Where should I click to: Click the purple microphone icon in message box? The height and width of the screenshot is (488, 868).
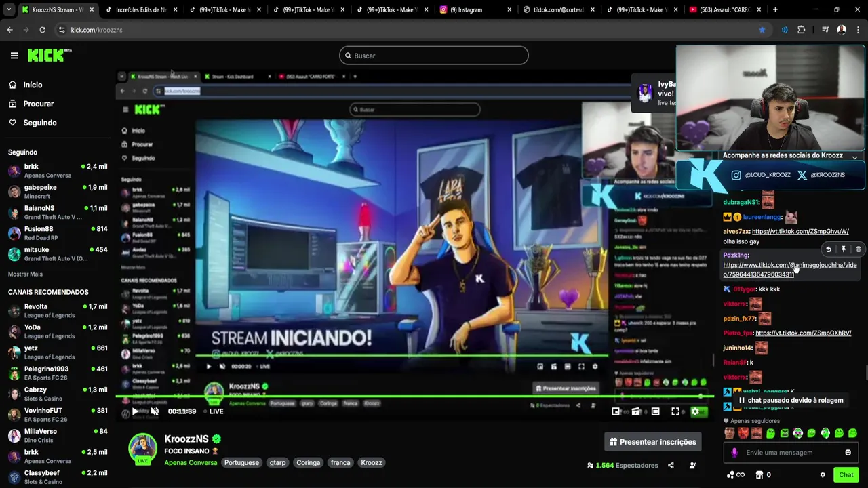click(x=734, y=453)
